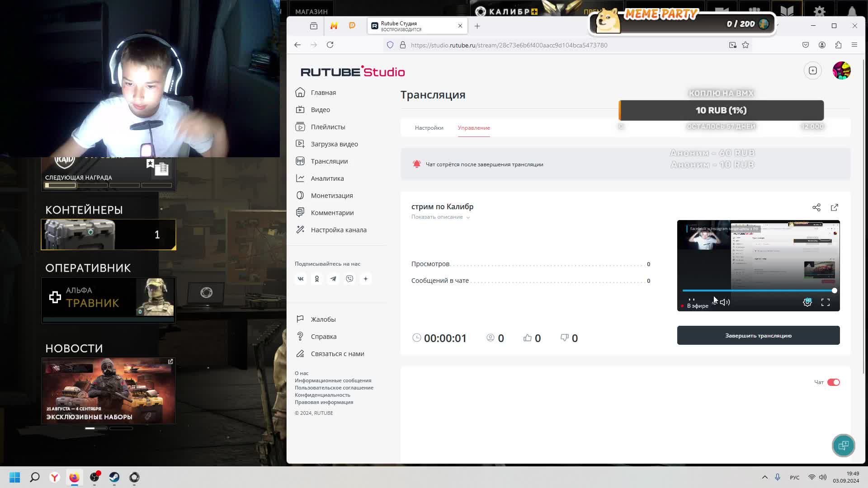Image resolution: width=868 pixels, height=488 pixels.
Task: Click the VK social icon
Action: pos(301,279)
